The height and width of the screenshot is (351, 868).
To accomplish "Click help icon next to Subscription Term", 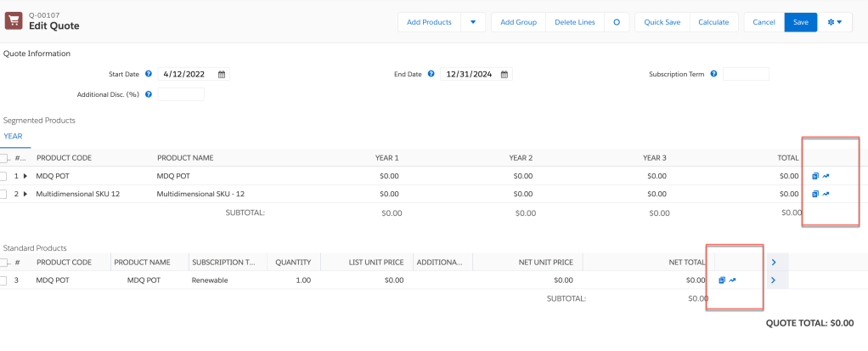I will 713,74.
